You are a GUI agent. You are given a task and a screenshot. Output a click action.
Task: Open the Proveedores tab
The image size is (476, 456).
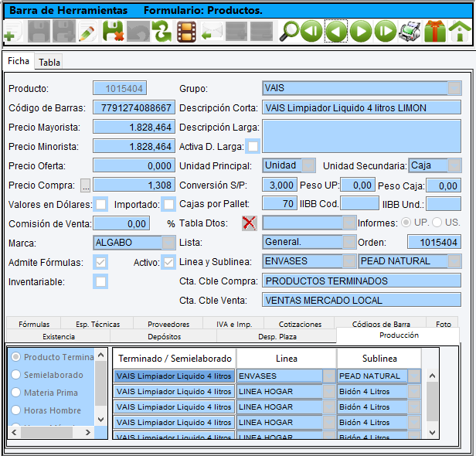coord(168,325)
